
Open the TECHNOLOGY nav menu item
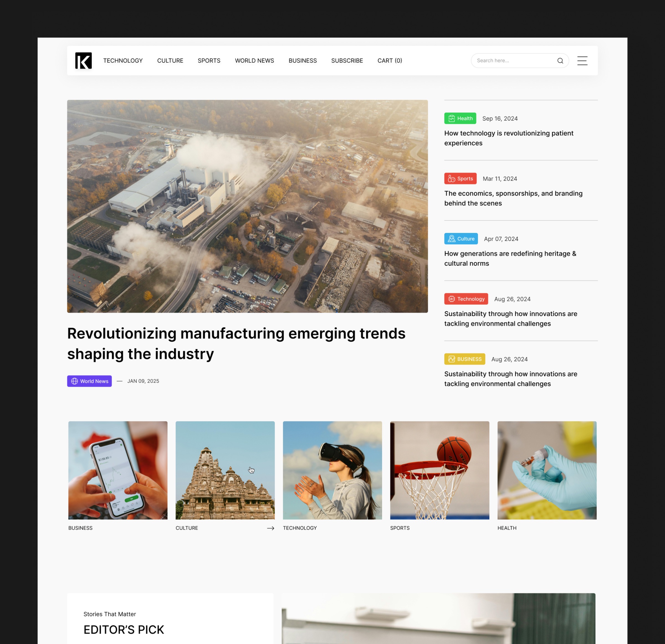tap(123, 61)
